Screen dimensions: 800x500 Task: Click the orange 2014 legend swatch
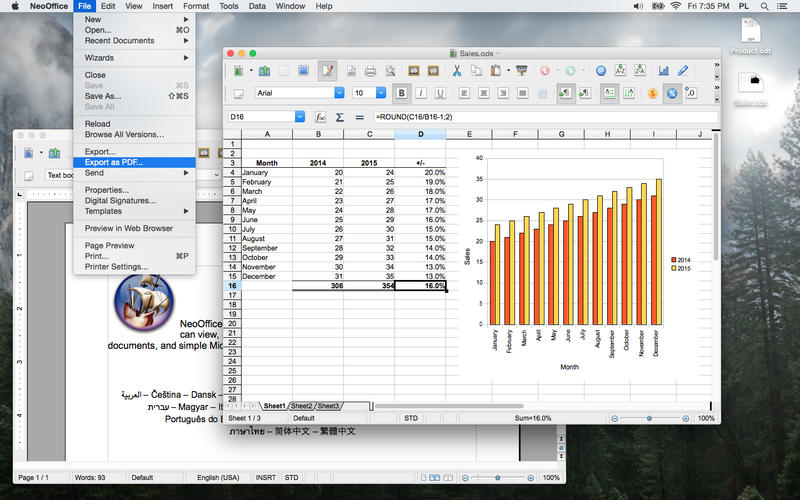coord(673,260)
